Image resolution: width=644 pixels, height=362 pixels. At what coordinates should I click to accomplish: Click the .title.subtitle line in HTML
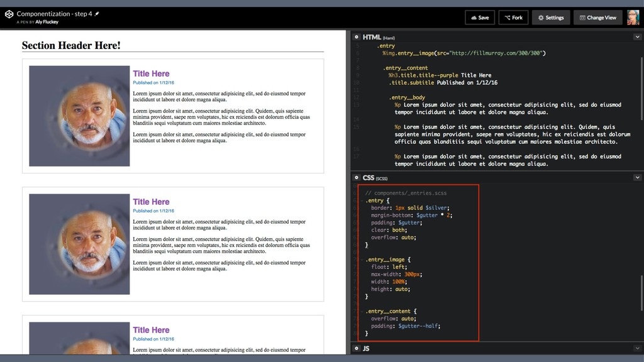tap(443, 82)
